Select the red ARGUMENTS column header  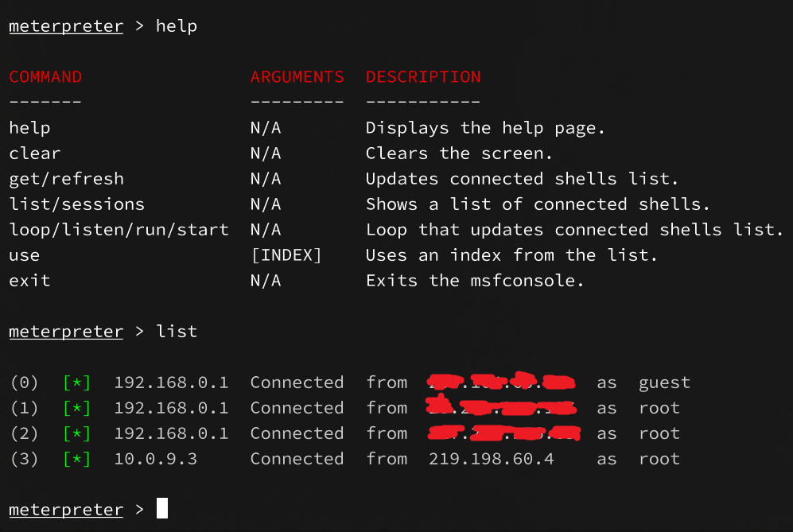point(297,77)
